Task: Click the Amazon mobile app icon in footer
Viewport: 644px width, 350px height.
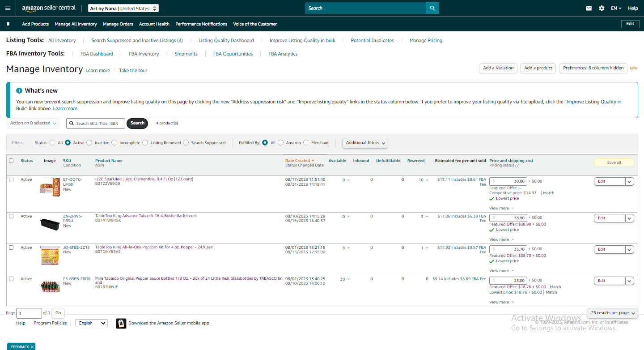Action: coord(121,323)
